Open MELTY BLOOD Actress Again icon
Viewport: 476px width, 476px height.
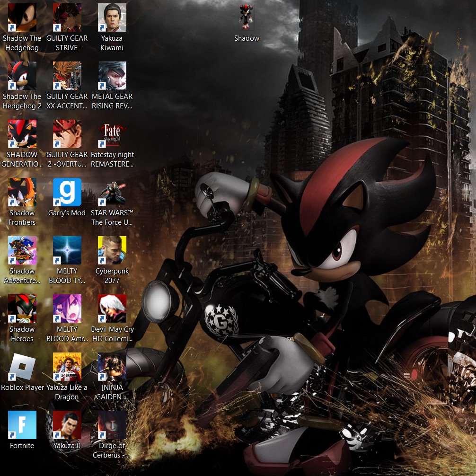click(67, 309)
